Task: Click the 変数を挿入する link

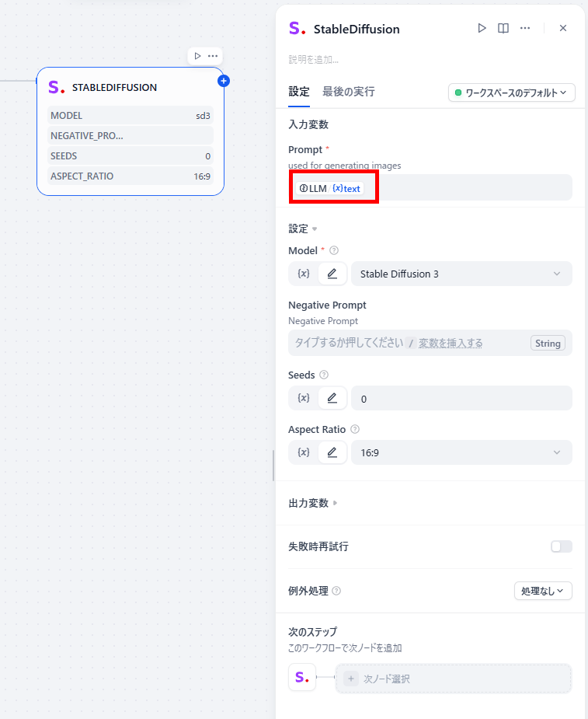Action: (451, 343)
